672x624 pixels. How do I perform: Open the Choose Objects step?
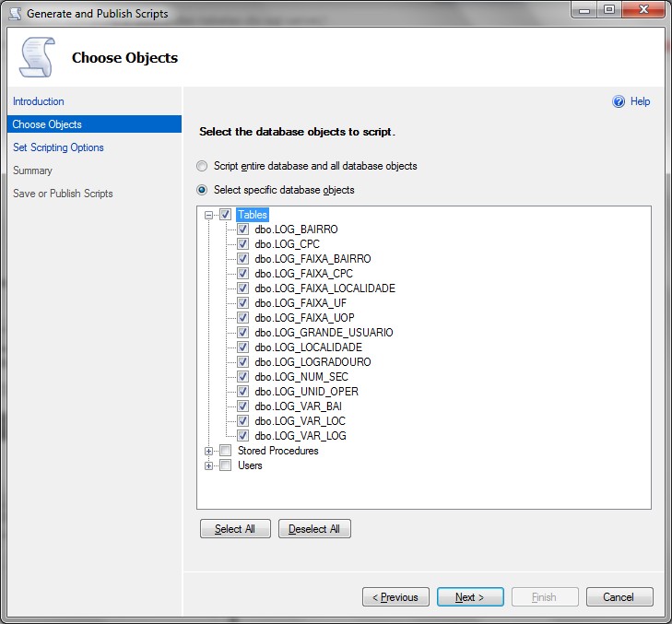click(x=94, y=124)
